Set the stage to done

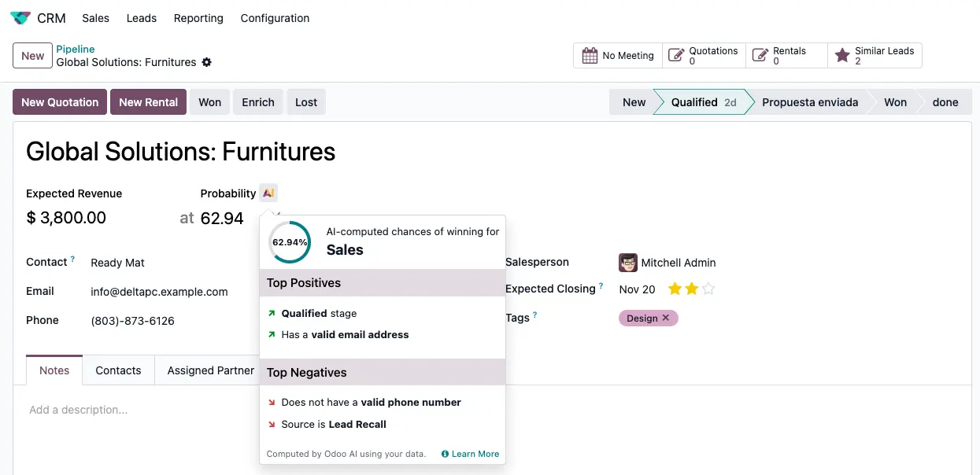(x=945, y=101)
